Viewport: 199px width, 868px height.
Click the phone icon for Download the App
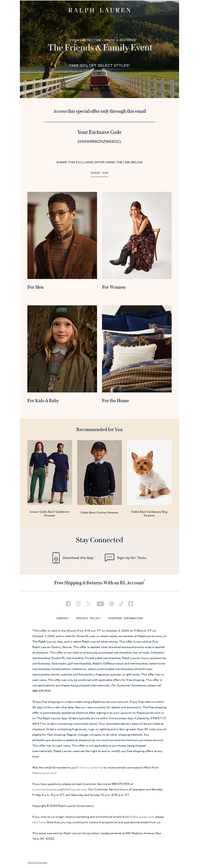56,558
